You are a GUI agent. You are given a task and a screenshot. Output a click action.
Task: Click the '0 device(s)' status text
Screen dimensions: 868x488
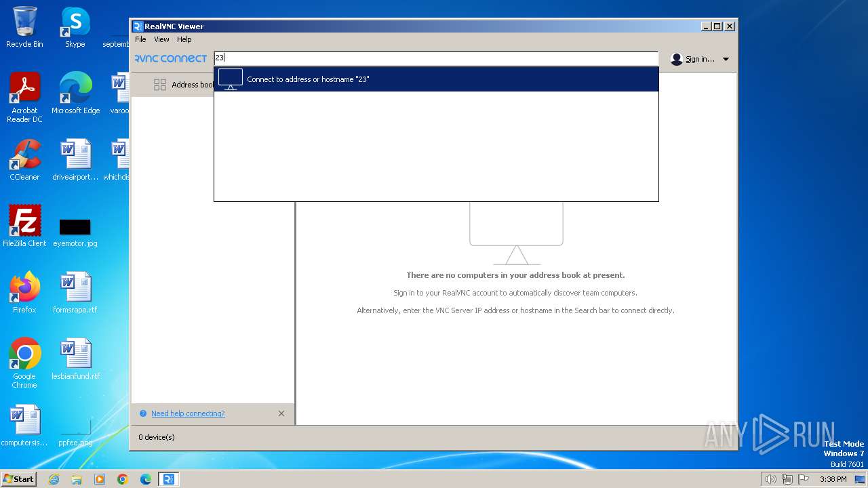[x=157, y=437]
